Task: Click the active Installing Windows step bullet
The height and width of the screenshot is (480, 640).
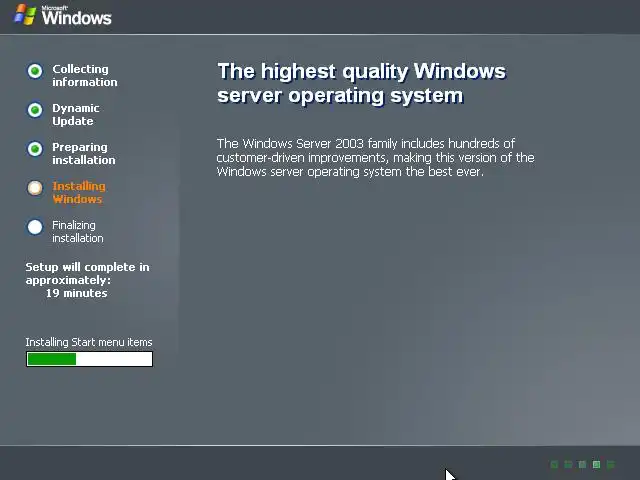Action: coord(35,188)
